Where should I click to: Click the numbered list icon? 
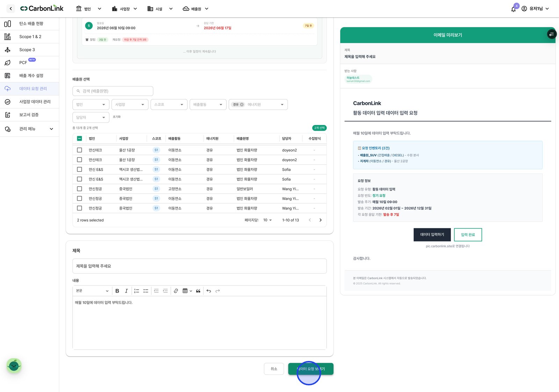137,291
